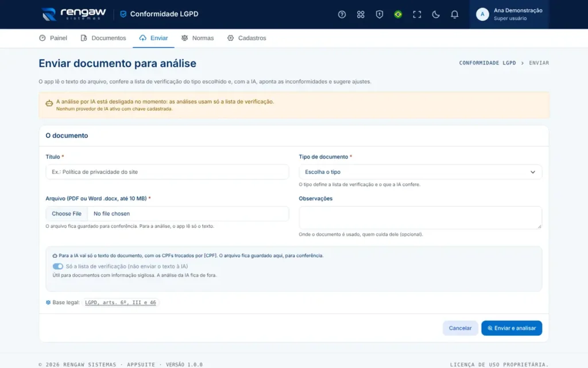
Task: Click the Cancelar button
Action: coord(460,328)
